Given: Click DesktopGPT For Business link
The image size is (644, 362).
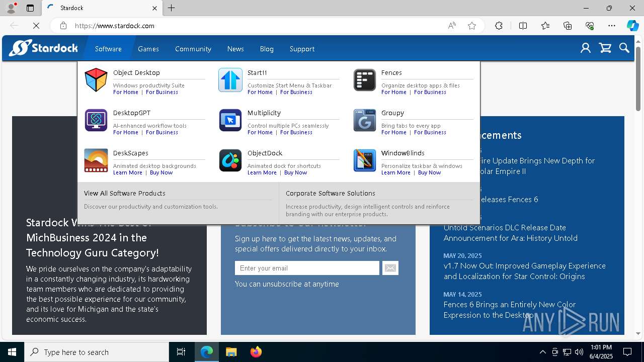Looking at the screenshot, I should (x=162, y=132).
